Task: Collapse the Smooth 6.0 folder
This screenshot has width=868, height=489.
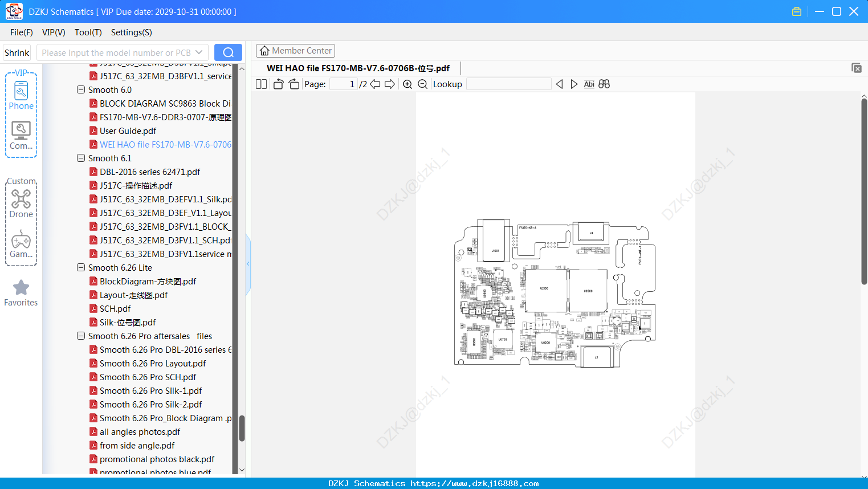Action: (81, 89)
